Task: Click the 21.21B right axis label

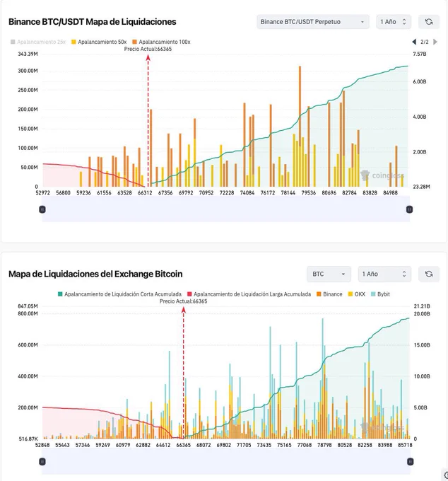Action: [x=422, y=306]
